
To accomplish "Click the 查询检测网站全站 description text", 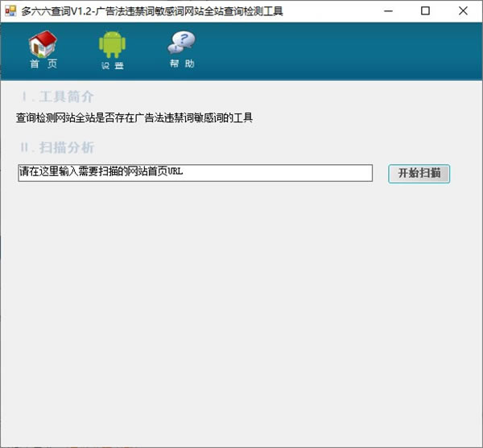I will [134, 118].
